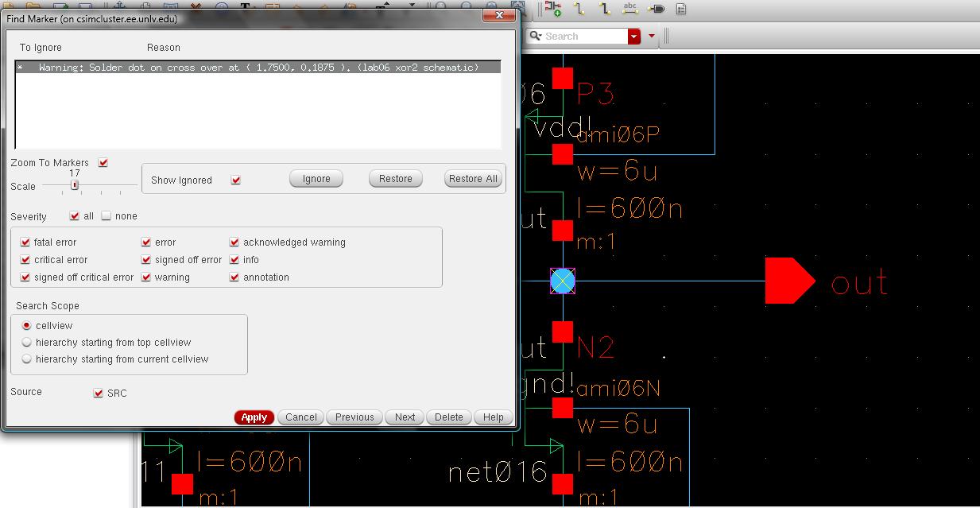Click the 'To Ignore' column header
The height and width of the screenshot is (508, 980).
coord(41,48)
